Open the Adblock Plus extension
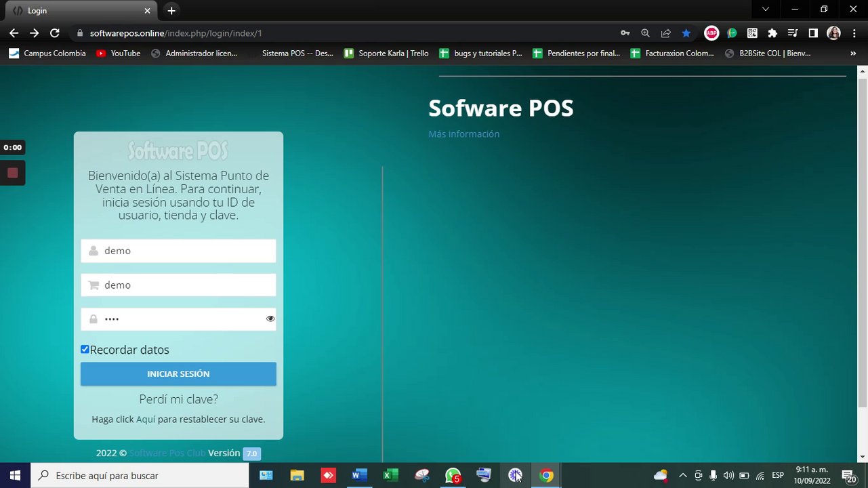This screenshot has width=868, height=488. [x=711, y=33]
